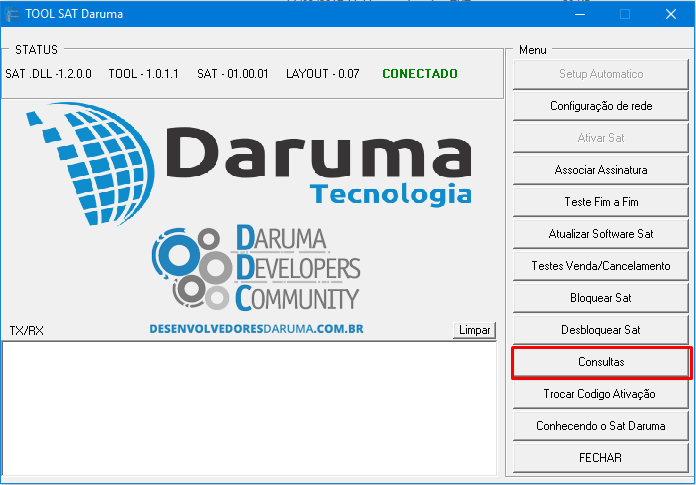Open Configuração de rede
The image size is (696, 485).
pyautogui.click(x=601, y=106)
